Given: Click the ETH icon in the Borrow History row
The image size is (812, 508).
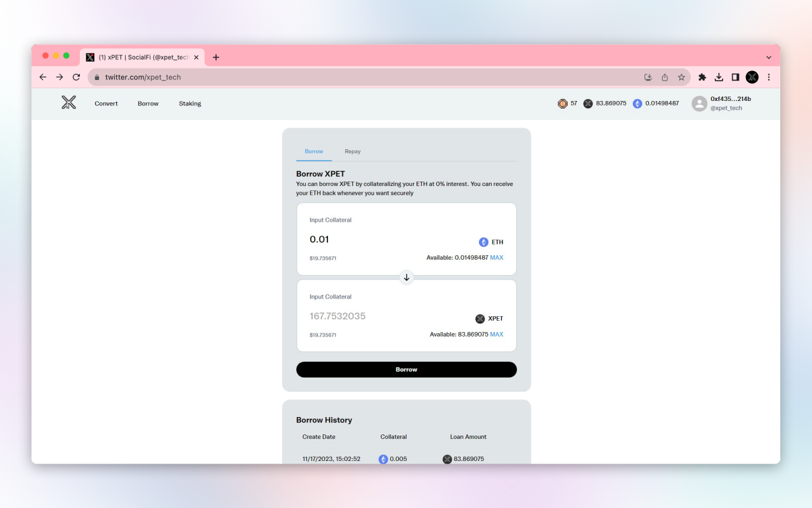Looking at the screenshot, I should 383,458.
